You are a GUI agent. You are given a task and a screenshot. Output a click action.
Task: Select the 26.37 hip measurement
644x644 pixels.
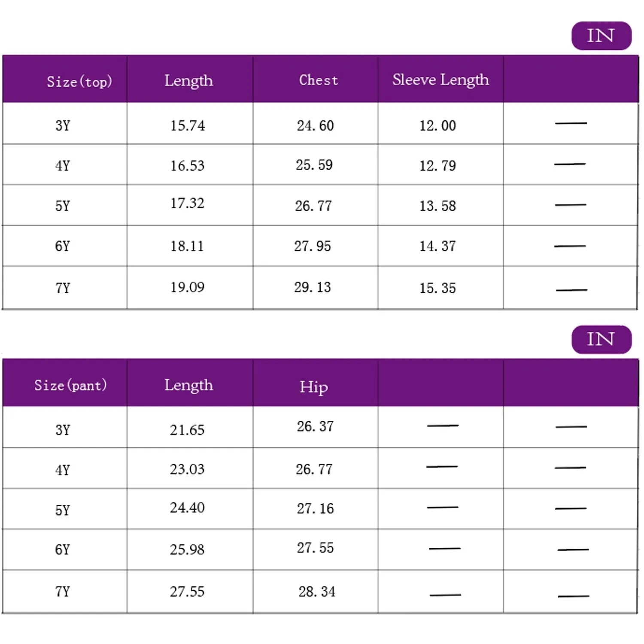(315, 426)
